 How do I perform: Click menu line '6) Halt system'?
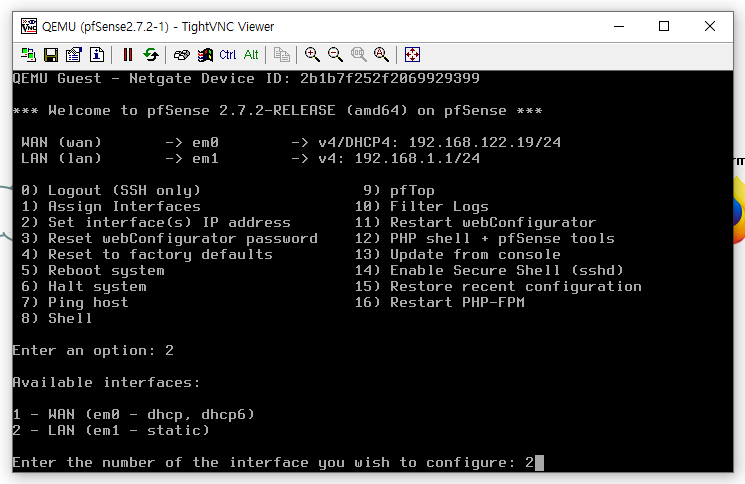click(84, 286)
